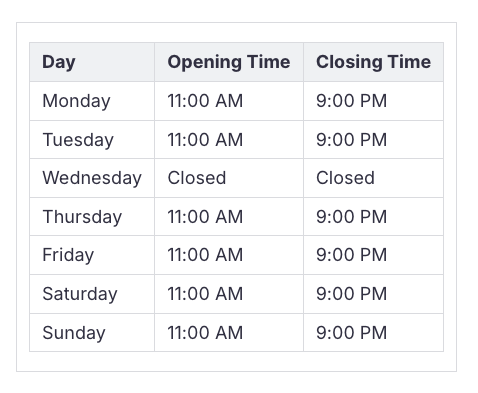Click Monday's 11:00 AM opening time
This screenshot has height=393, width=478.
pos(205,101)
